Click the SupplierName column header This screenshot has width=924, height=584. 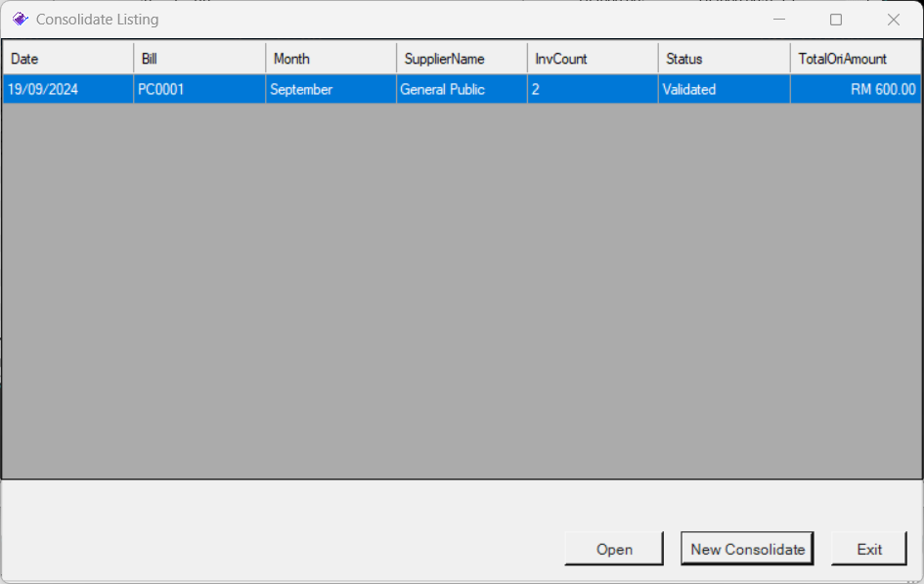(462, 59)
